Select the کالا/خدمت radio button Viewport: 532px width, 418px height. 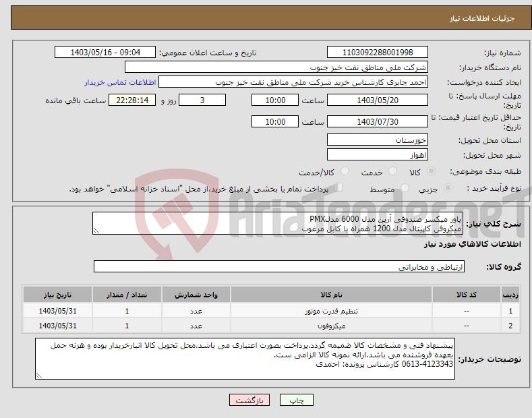(345, 171)
